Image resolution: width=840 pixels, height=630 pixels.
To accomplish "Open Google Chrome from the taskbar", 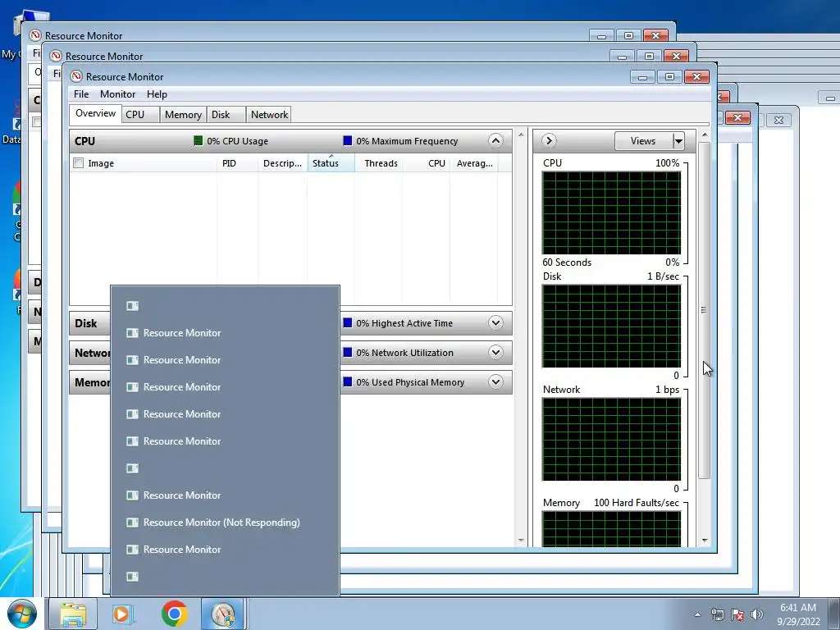I will [x=174, y=614].
